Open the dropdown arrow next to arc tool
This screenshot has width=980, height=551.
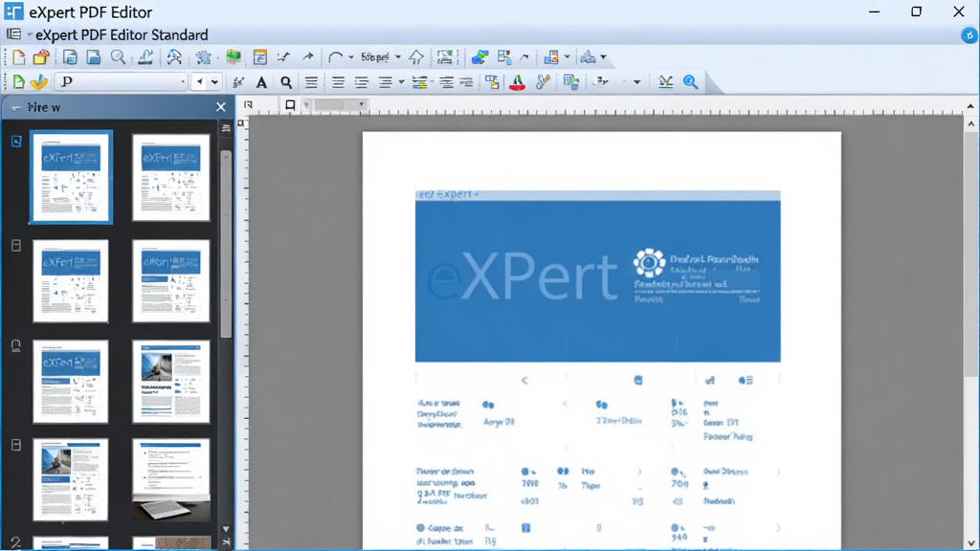point(350,57)
